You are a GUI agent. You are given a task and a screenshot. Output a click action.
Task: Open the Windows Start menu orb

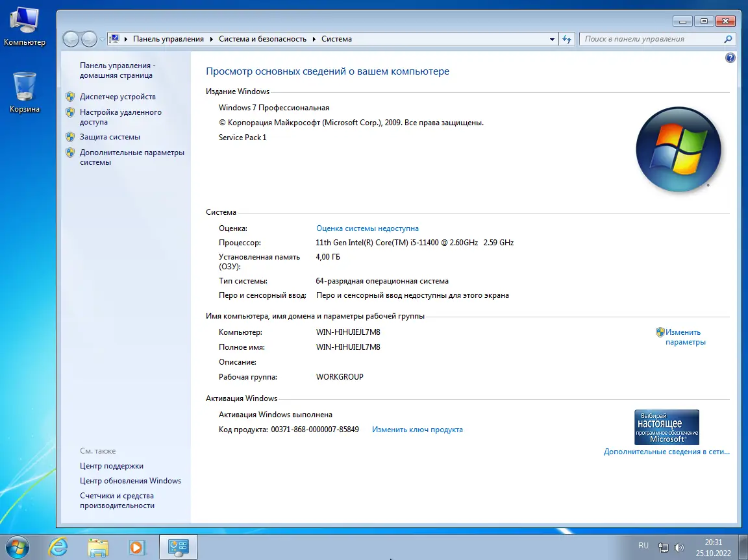(x=17, y=547)
